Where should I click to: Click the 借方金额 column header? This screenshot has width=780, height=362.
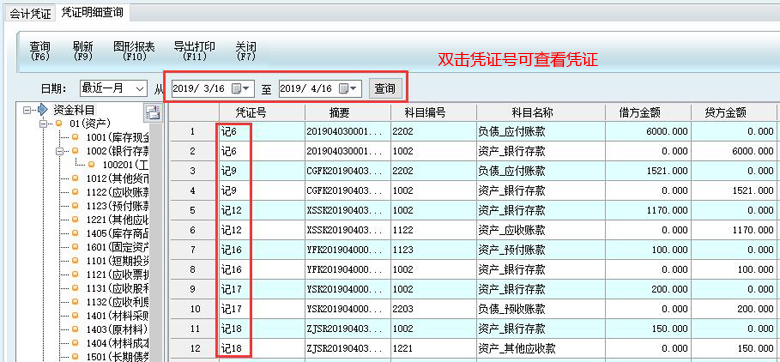pos(648,113)
